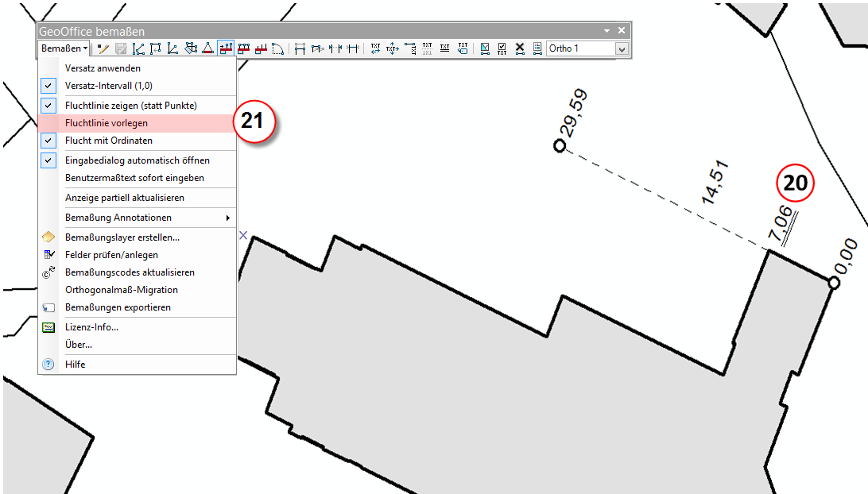Open toolbar options arrow in title bar
This screenshot has width=868, height=494.
click(607, 31)
